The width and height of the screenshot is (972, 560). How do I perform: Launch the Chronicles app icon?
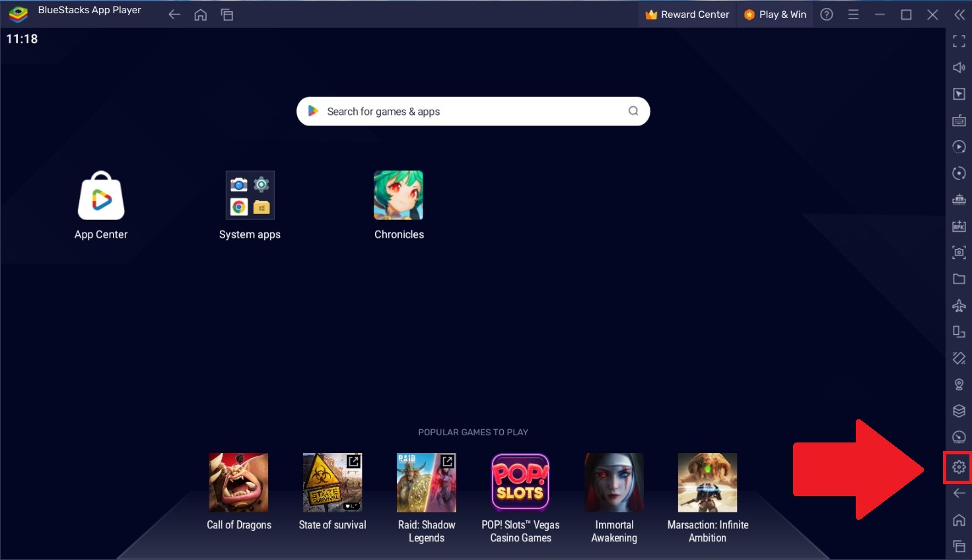[x=399, y=195]
